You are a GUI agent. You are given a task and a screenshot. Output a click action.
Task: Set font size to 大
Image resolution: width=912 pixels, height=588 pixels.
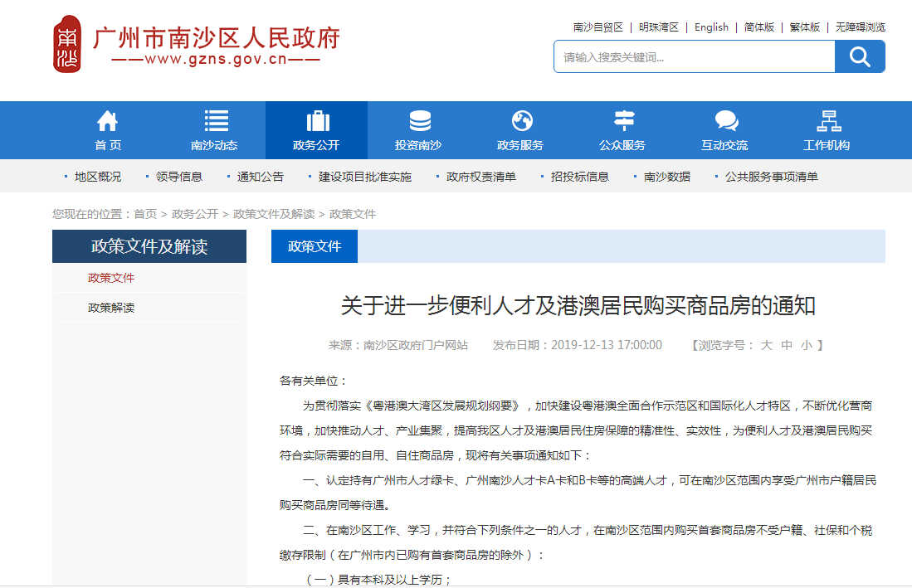tap(767, 345)
